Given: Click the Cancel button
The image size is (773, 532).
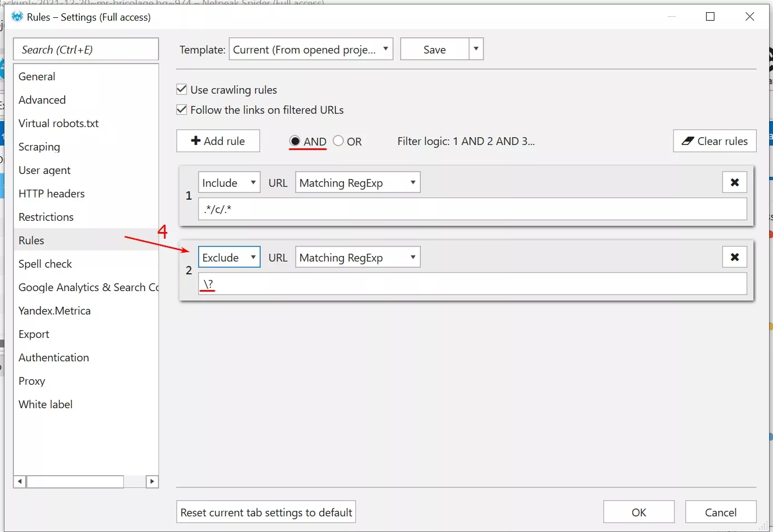Looking at the screenshot, I should pos(721,512).
